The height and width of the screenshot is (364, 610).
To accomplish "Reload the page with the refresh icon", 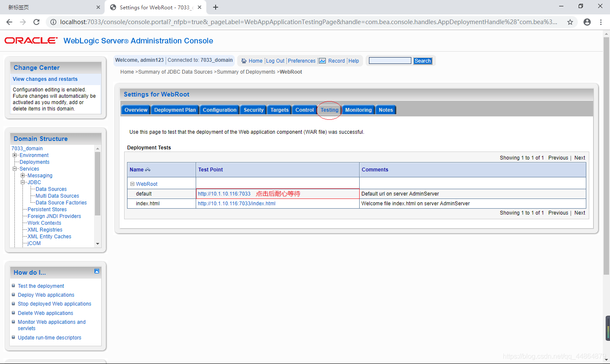I will pyautogui.click(x=36, y=22).
